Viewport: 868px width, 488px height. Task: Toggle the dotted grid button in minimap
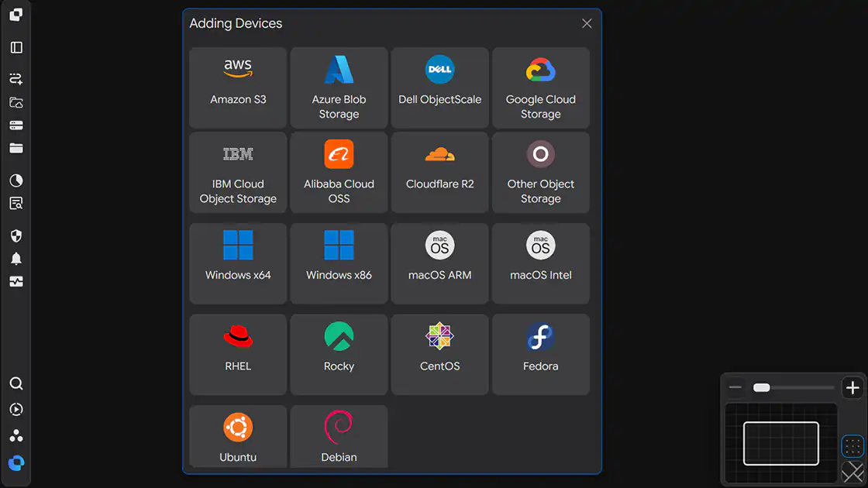pos(852,446)
